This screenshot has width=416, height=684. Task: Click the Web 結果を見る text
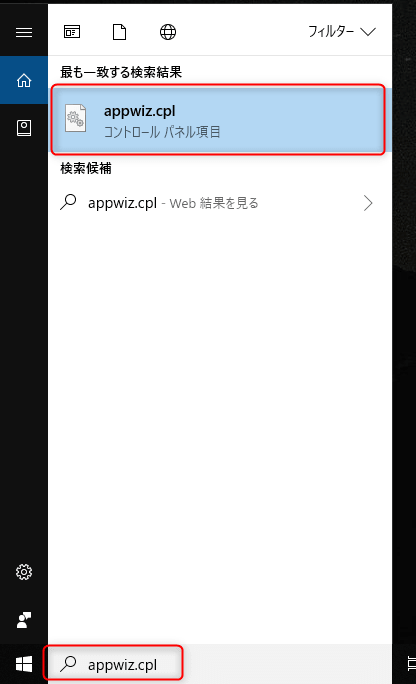pos(214,203)
